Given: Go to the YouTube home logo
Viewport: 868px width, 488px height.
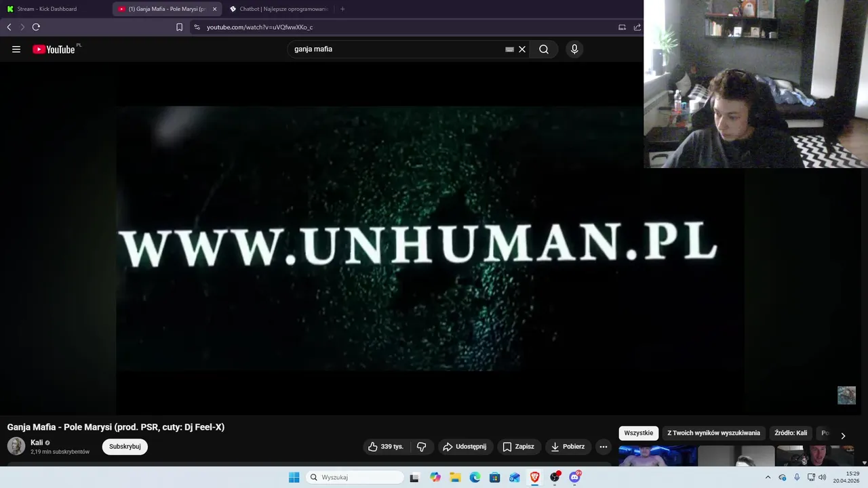Looking at the screenshot, I should [x=54, y=49].
